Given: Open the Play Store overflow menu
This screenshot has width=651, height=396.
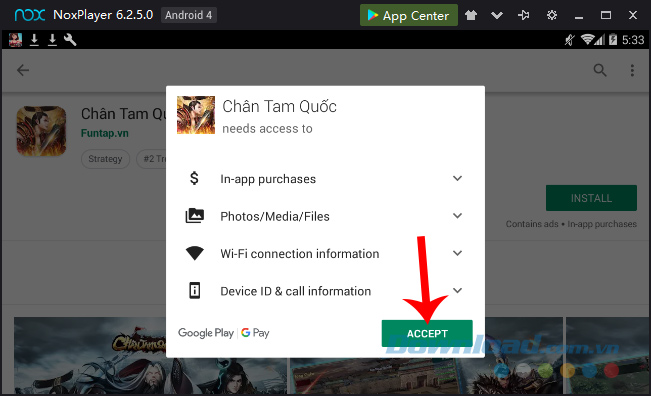Looking at the screenshot, I should click(632, 70).
